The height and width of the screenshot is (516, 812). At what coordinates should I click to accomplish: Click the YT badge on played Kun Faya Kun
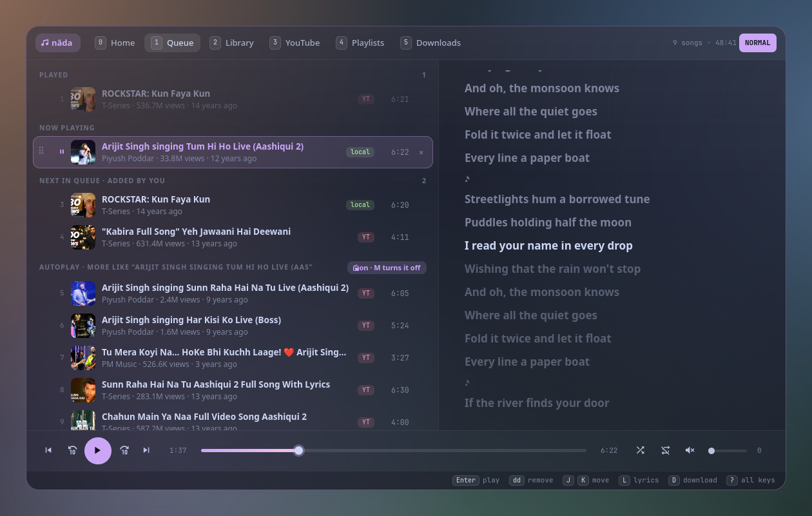[x=366, y=99]
